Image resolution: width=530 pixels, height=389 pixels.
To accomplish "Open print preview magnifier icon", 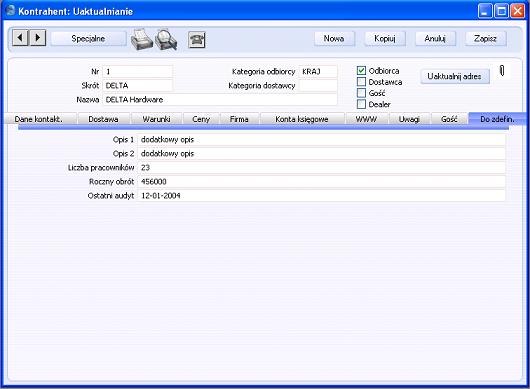I will [x=166, y=39].
